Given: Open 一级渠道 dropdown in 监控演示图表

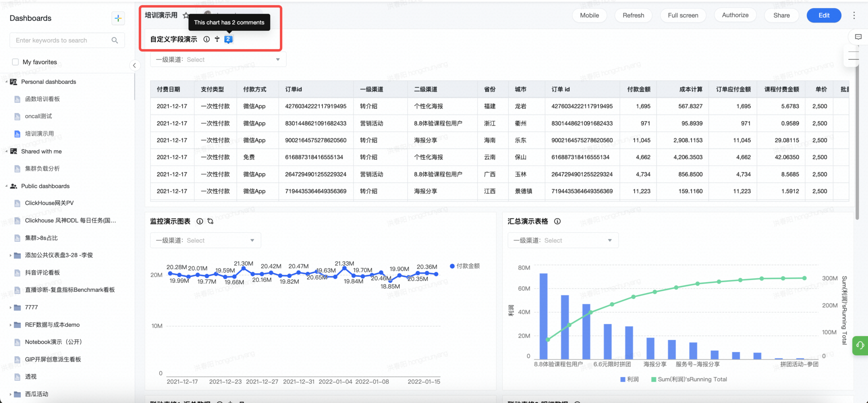Looking at the screenshot, I should click(206, 240).
